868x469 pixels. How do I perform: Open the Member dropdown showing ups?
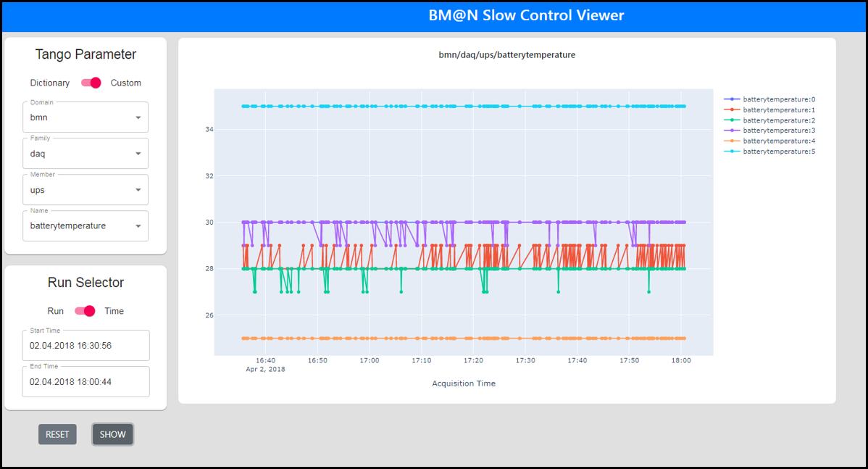click(85, 190)
